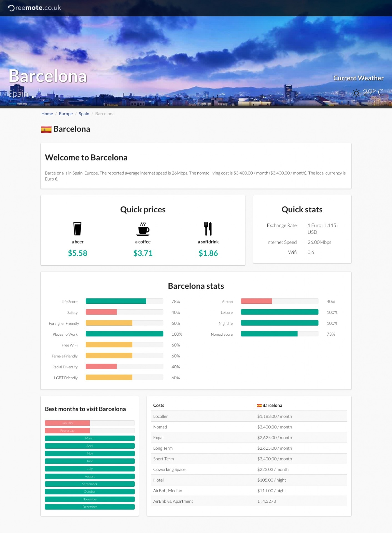
Task: Navigate to Spain breadcrumb link
Action: [84, 114]
